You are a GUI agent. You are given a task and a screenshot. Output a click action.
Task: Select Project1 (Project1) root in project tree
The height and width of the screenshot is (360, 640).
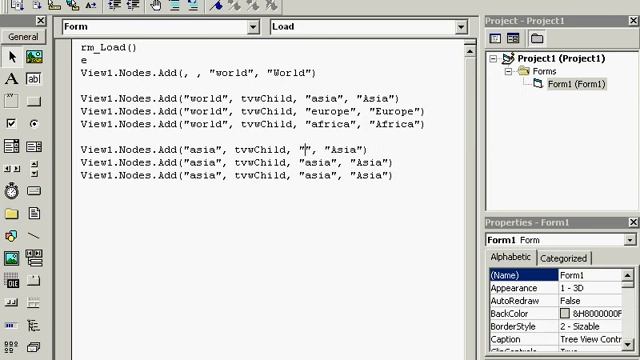(x=561, y=58)
